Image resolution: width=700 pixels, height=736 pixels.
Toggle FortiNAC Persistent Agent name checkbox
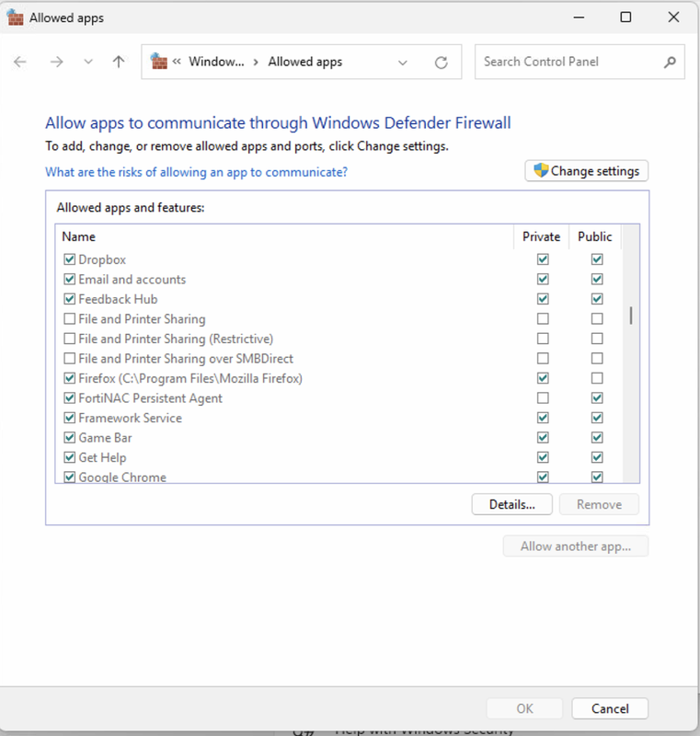click(69, 398)
